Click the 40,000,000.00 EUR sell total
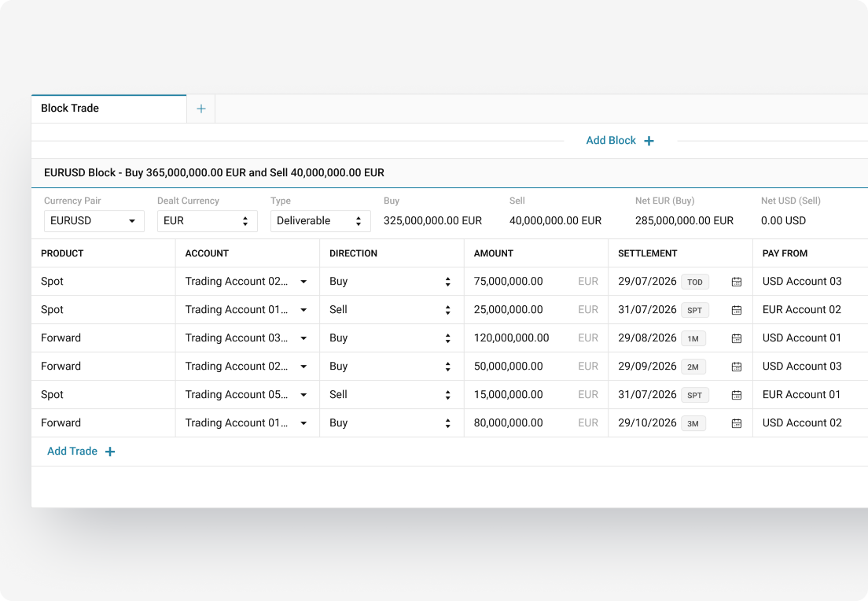Screen dimensions: 868x601 point(555,220)
